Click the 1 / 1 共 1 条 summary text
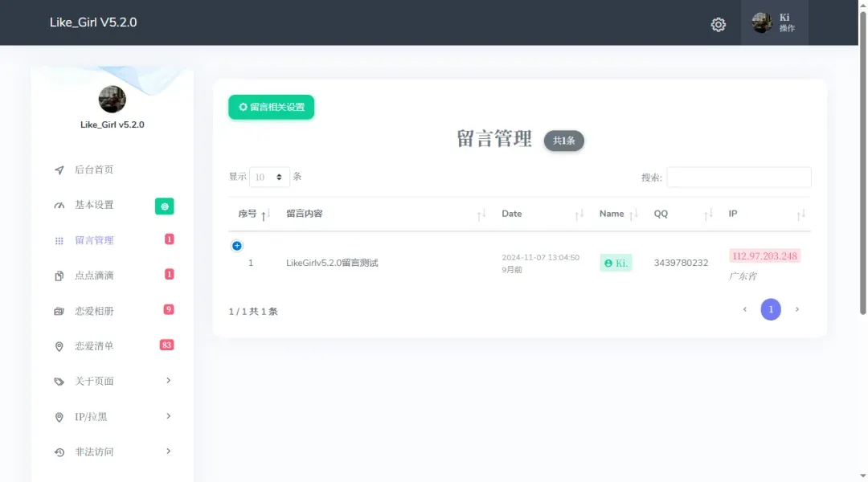Viewport: 868px width, 482px height. [253, 312]
